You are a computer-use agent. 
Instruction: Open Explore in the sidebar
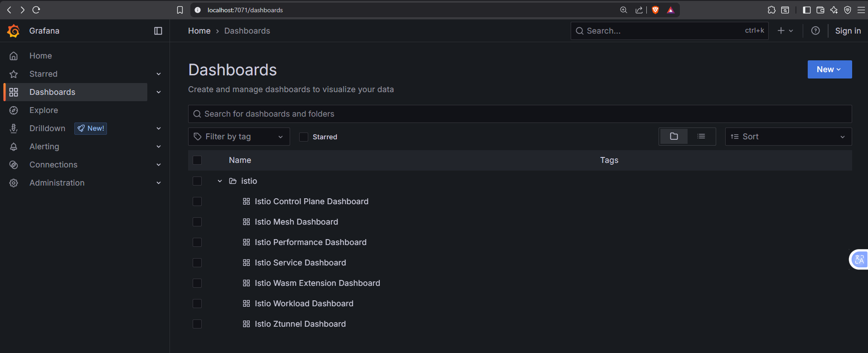44,110
